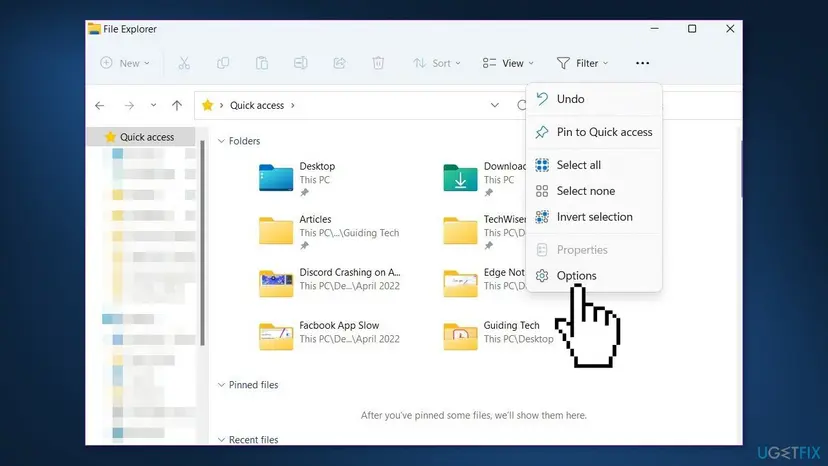The width and height of the screenshot is (828, 466).
Task: Click the Downloads folder icon
Action: click(460, 178)
